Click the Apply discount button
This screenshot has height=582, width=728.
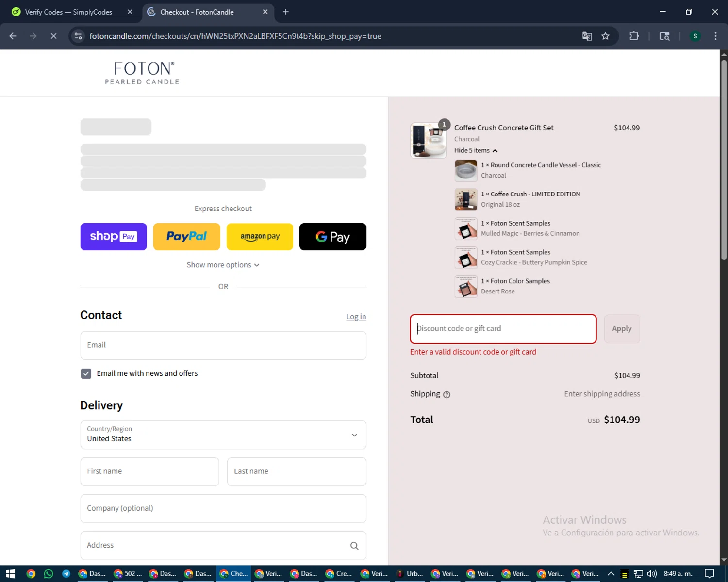tap(622, 329)
